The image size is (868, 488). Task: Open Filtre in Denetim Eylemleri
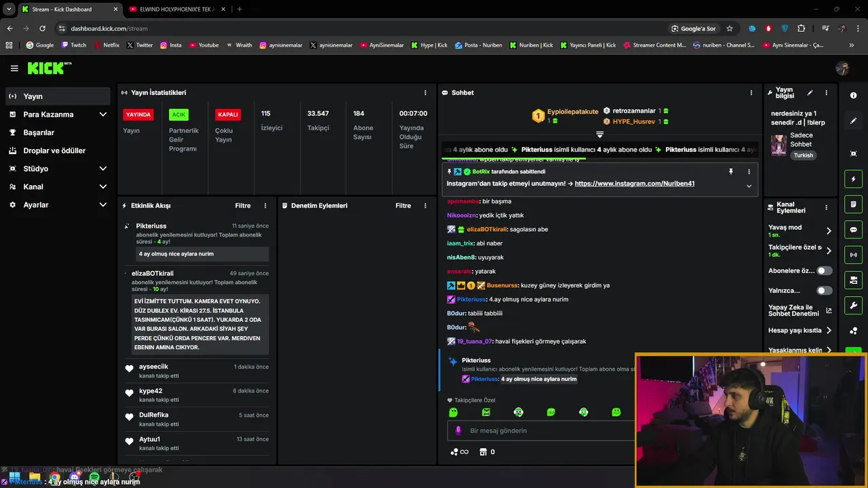point(403,205)
